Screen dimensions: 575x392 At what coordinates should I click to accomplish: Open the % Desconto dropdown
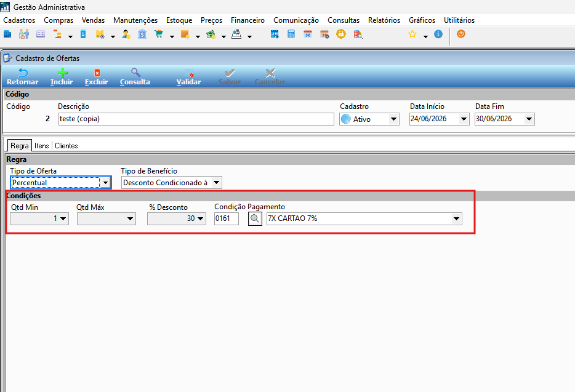[x=200, y=219]
